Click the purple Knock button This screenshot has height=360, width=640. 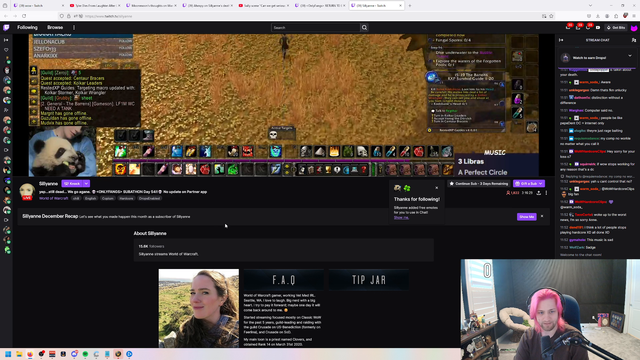pyautogui.click(x=72, y=184)
